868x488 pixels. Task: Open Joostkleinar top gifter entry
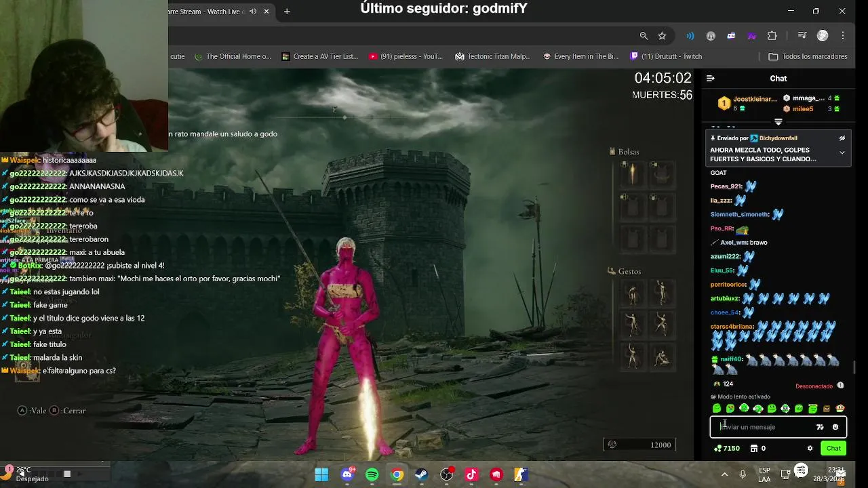(748, 103)
